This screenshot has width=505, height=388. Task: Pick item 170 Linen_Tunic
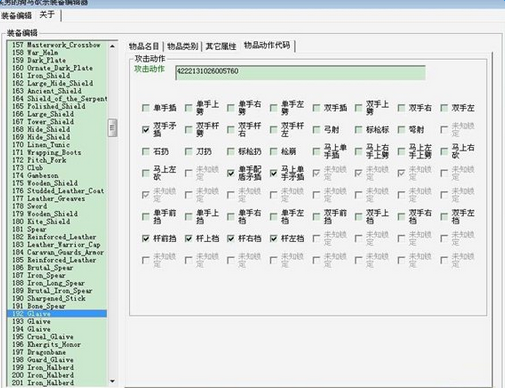(57, 145)
